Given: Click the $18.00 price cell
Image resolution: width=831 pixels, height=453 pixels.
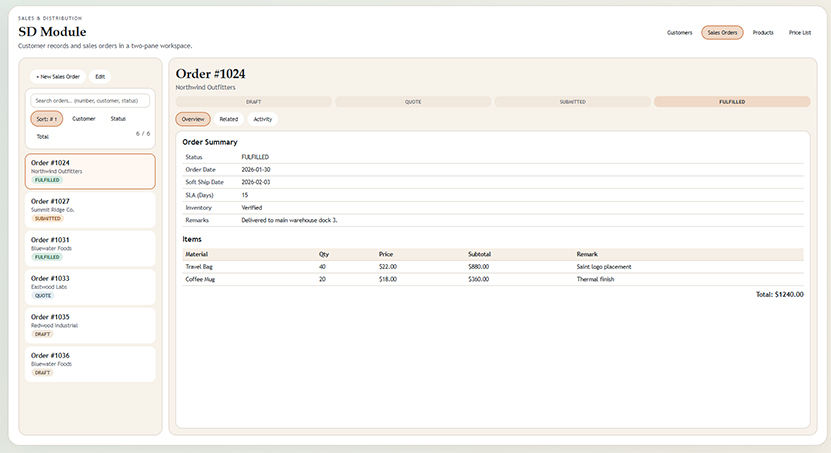Looking at the screenshot, I should point(388,279).
